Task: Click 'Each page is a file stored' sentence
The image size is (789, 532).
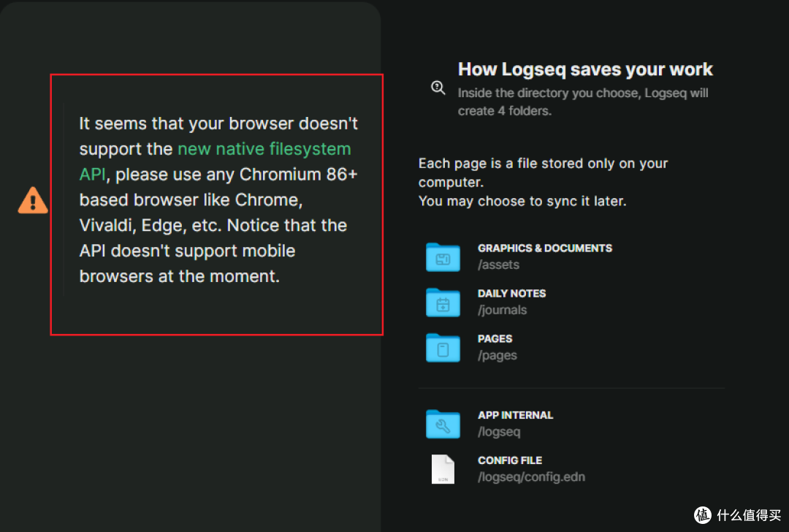Action: [x=543, y=172]
